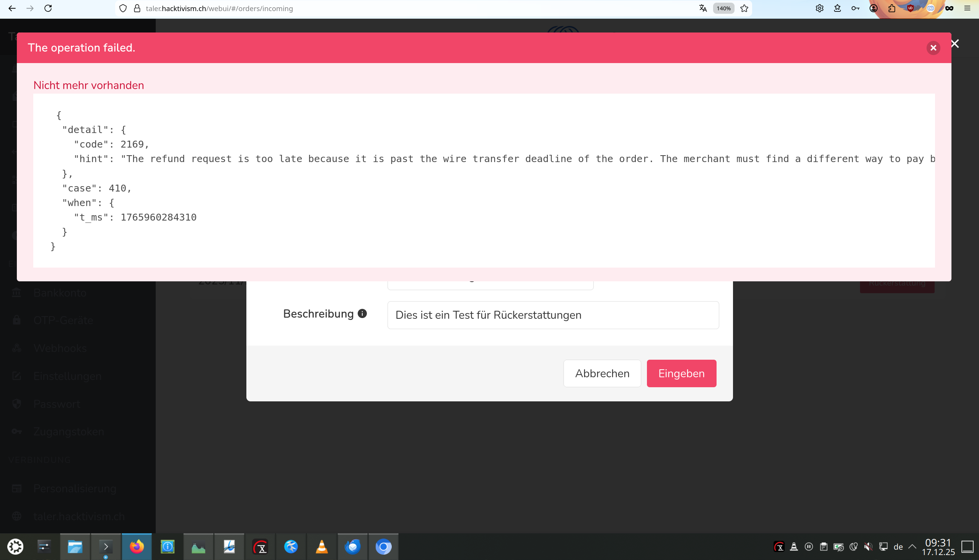This screenshot has height=560, width=979.
Task: Click the URL address bar
Action: [x=385, y=8]
